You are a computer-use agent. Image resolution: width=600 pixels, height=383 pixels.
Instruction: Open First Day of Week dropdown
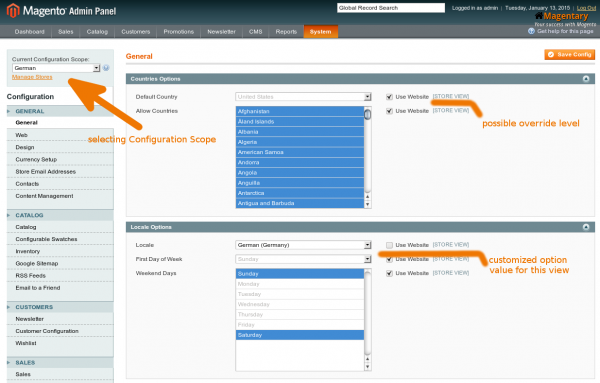303,259
